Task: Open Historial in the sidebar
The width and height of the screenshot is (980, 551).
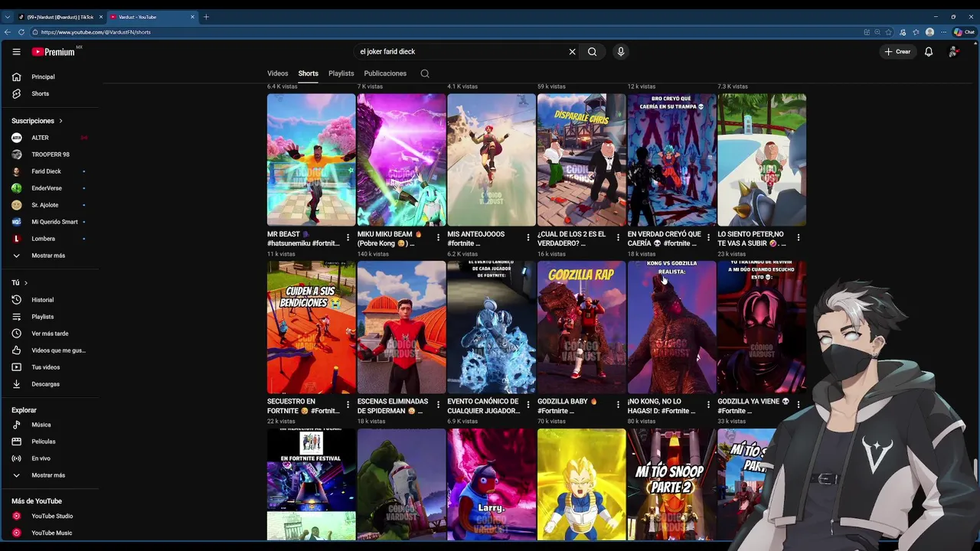Action: (x=49, y=300)
